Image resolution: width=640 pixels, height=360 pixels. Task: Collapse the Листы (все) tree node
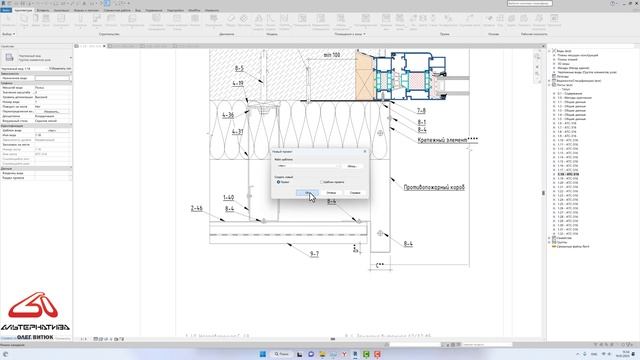(x=549, y=85)
